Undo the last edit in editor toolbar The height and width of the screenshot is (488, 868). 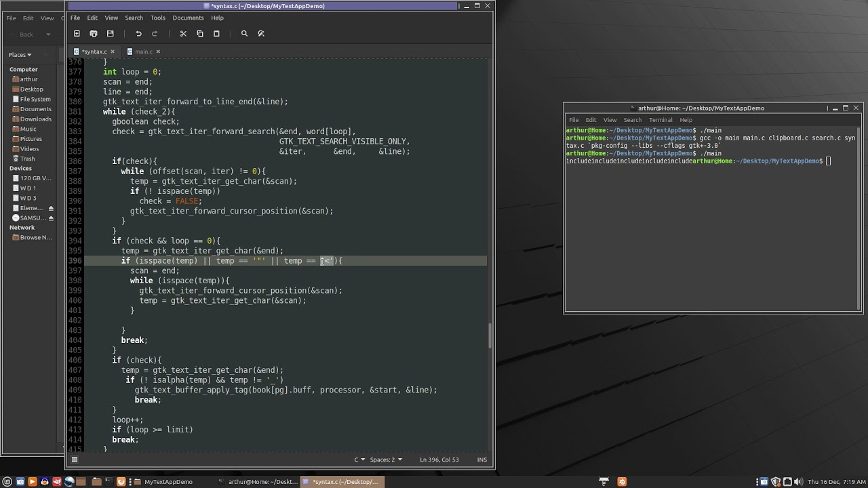(138, 33)
